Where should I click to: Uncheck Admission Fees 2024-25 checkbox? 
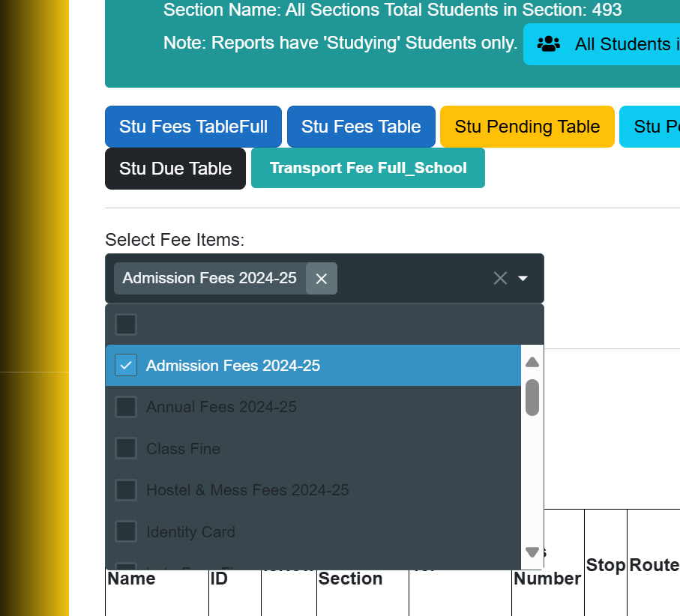(126, 366)
